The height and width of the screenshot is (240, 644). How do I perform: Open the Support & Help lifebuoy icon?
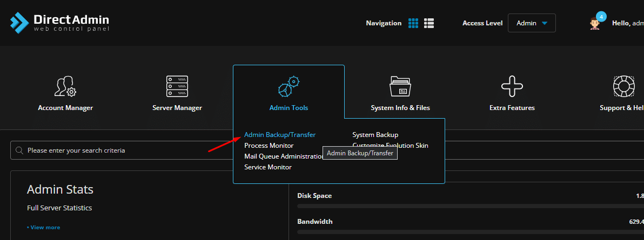(x=624, y=87)
